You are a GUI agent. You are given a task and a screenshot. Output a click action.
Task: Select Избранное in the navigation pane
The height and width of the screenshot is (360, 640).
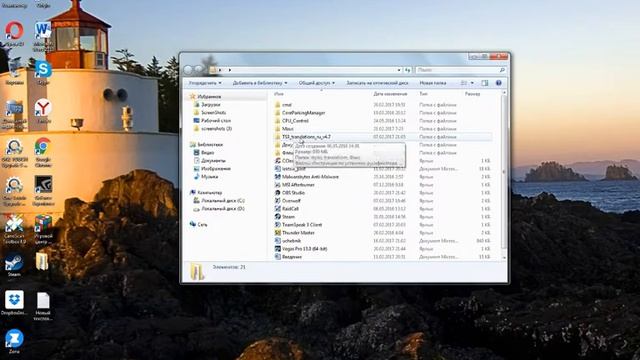tap(209, 97)
